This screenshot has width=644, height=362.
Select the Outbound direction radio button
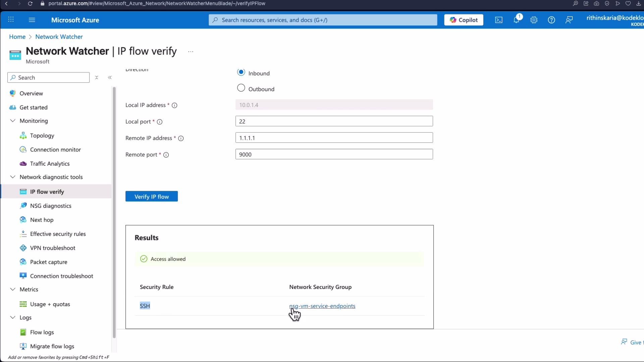coord(241,88)
